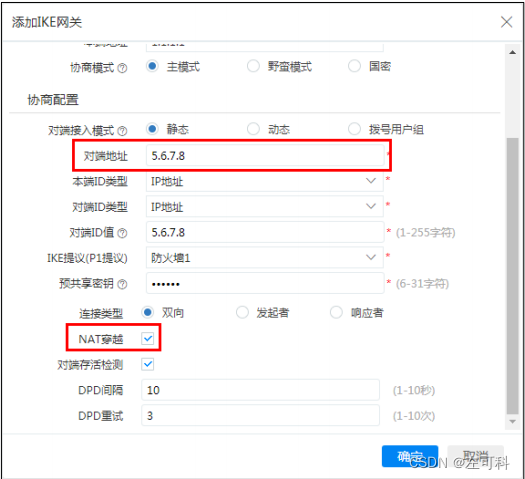Select 国密 negotiation mode
Image resolution: width=525 pixels, height=479 pixels.
[x=354, y=66]
